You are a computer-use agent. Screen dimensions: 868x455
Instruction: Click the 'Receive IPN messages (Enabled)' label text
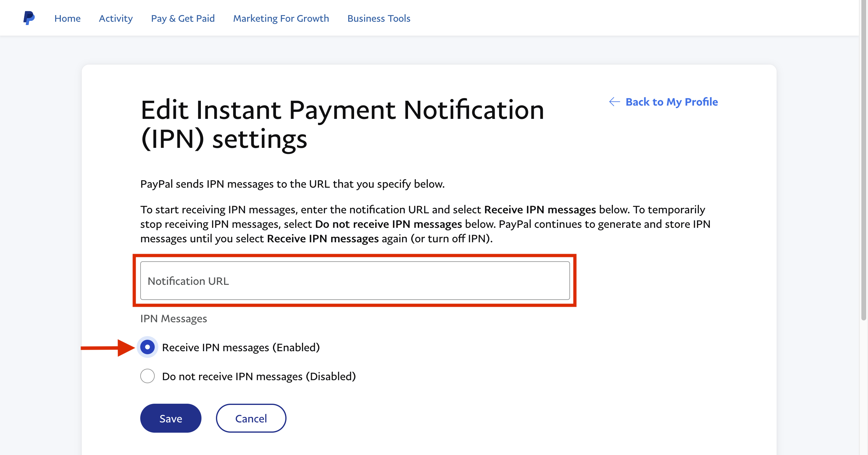tap(241, 348)
